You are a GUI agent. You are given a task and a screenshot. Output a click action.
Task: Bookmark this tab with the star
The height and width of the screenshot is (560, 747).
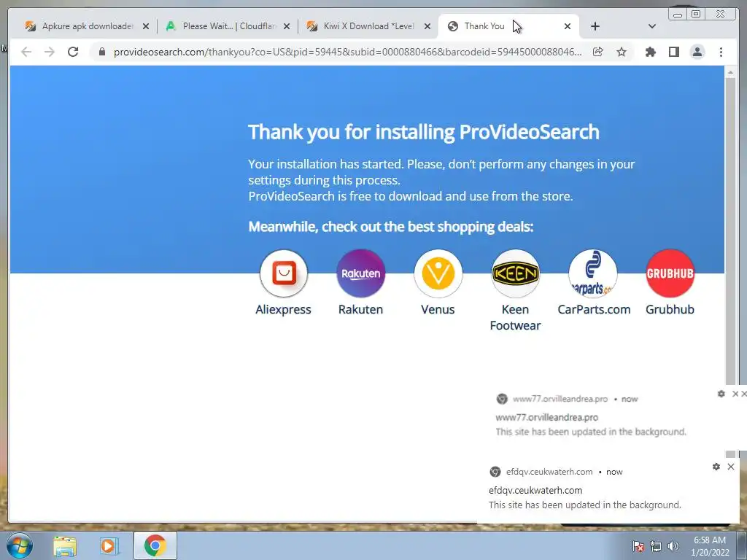(x=622, y=52)
